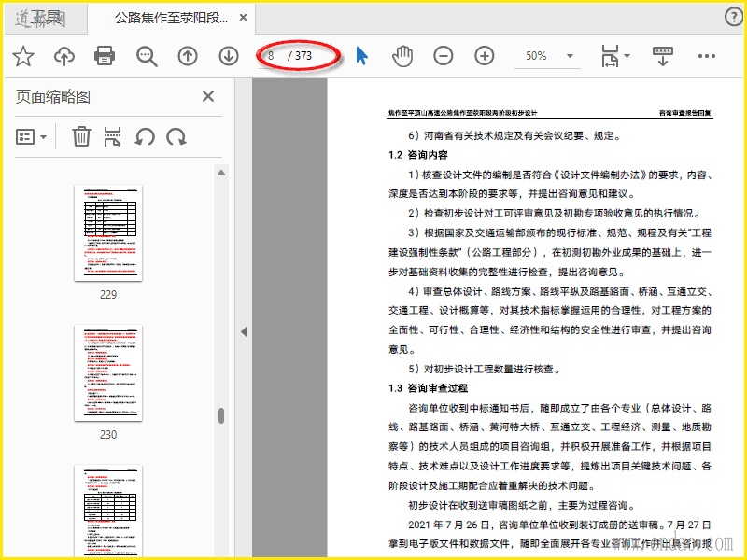747x560 pixels.
Task: Click the heading 1.2 咨询内容
Action: [x=417, y=155]
